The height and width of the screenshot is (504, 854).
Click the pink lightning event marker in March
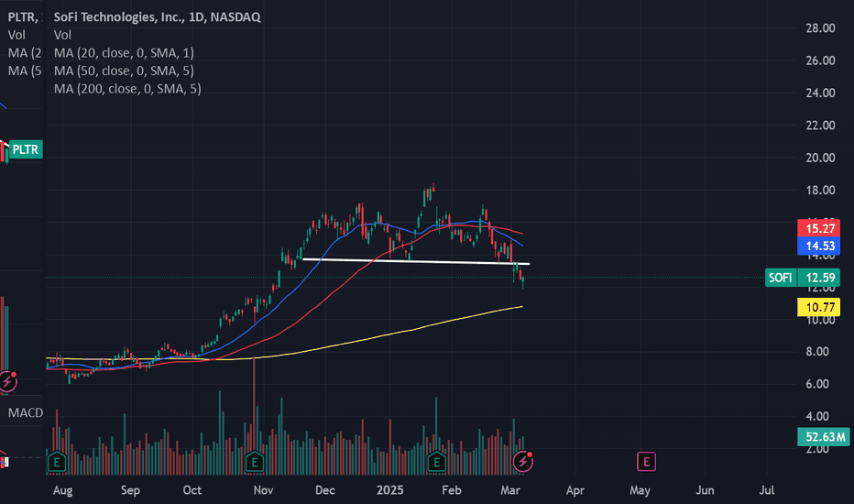pyautogui.click(x=523, y=462)
